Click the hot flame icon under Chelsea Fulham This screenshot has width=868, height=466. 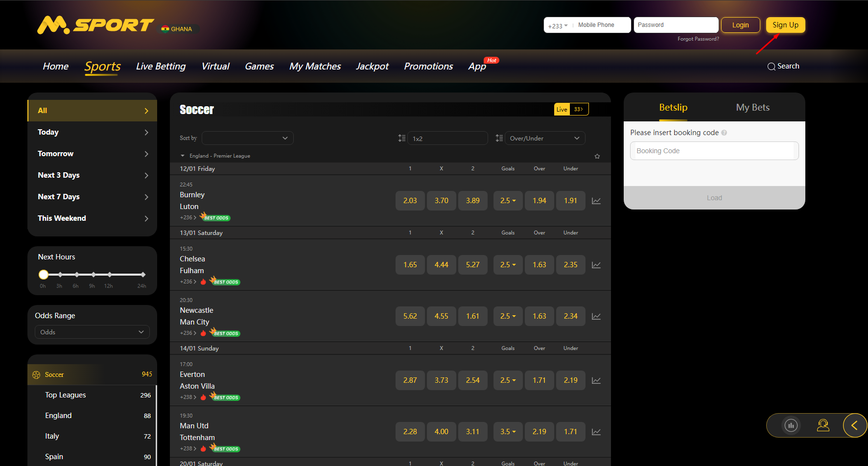(x=203, y=281)
